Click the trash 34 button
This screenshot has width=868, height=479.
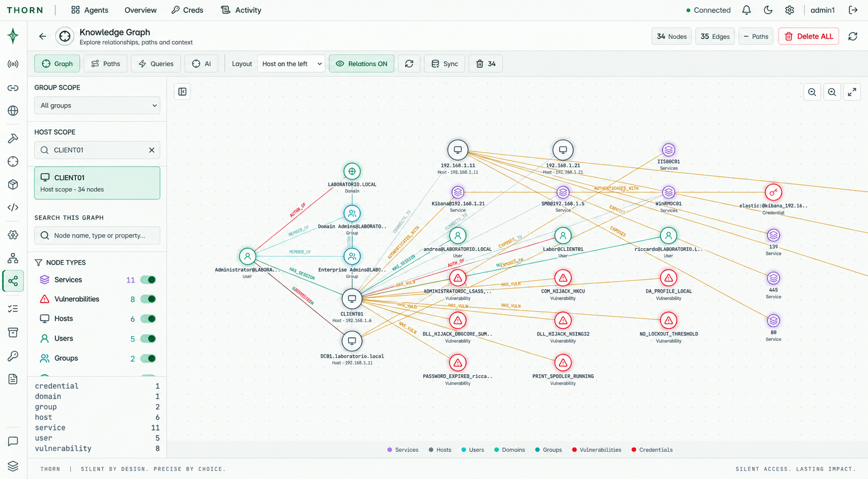[x=485, y=64]
